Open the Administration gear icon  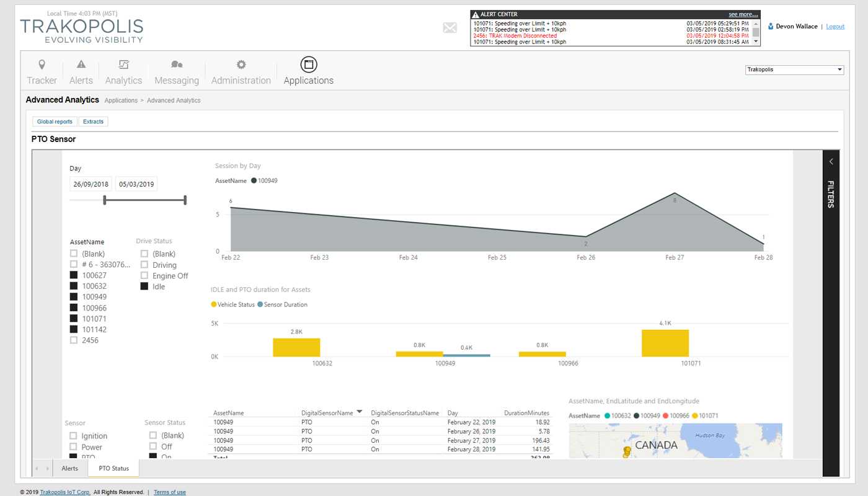[241, 64]
